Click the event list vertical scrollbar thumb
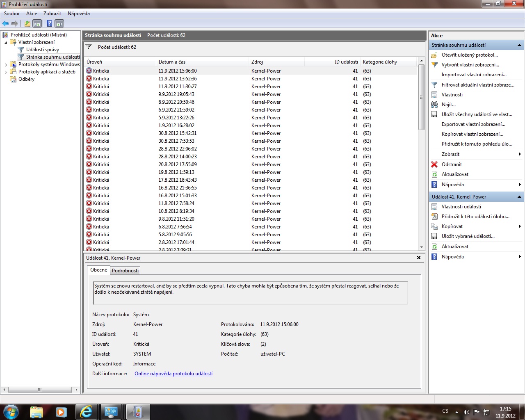The height and width of the screenshot is (420, 525). 421,97
